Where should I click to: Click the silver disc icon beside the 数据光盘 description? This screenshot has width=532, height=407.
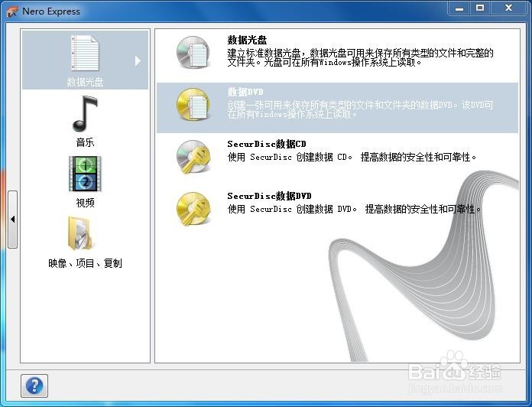193,53
